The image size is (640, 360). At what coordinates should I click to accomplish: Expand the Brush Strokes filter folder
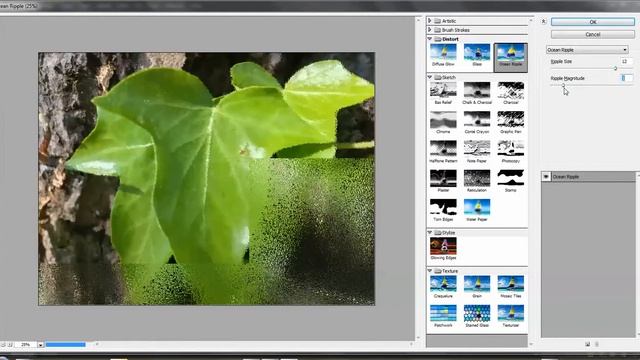[x=429, y=30]
